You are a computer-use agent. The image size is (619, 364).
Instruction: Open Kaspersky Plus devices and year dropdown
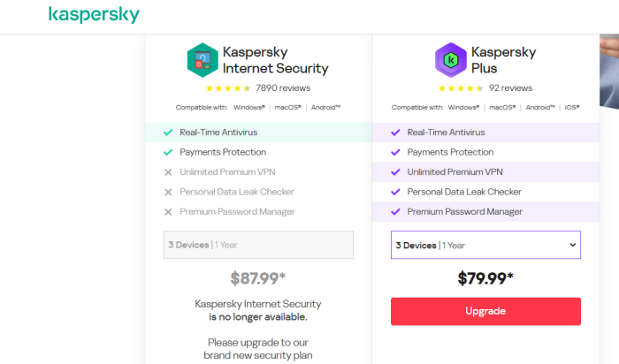(x=485, y=245)
